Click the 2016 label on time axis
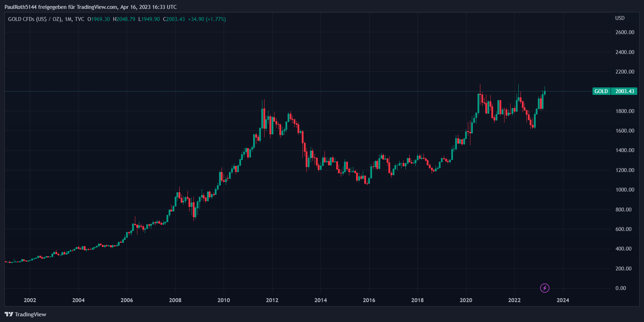The height and width of the screenshot is (322, 644). point(369,300)
